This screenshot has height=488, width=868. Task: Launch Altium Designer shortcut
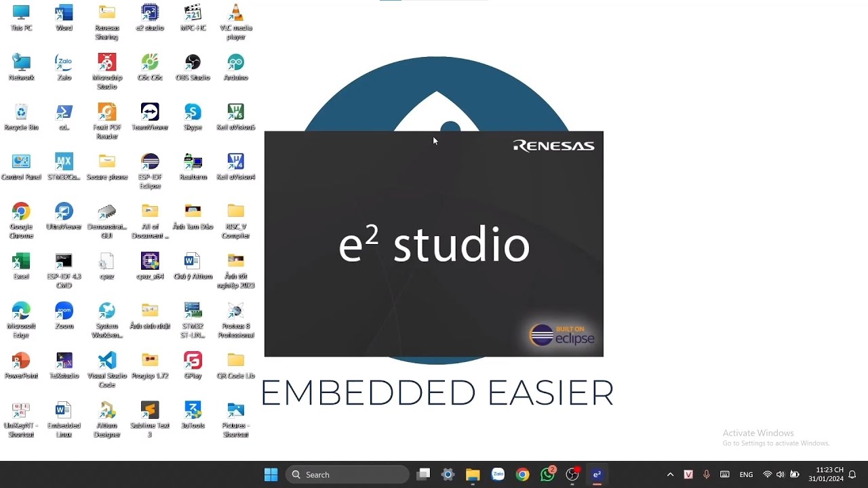106,419
